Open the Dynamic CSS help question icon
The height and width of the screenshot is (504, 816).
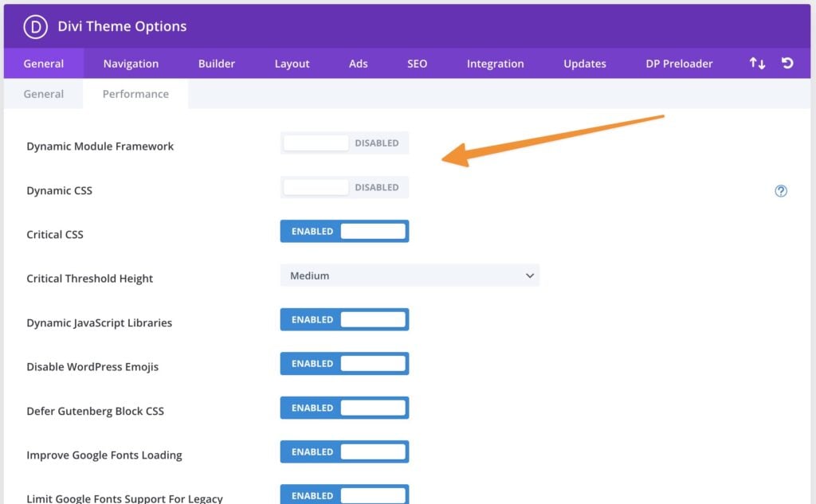(x=781, y=191)
